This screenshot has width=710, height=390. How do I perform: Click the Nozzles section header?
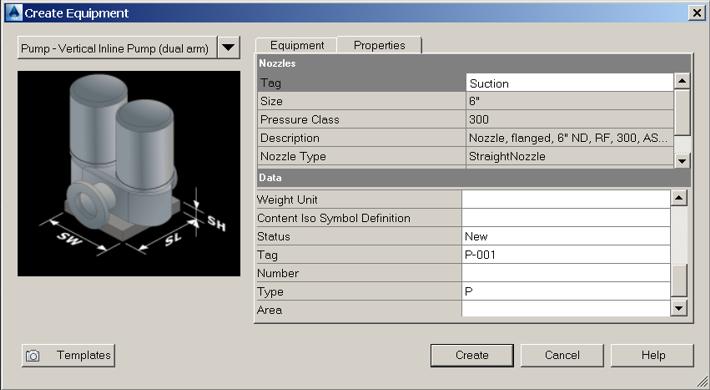[474, 63]
